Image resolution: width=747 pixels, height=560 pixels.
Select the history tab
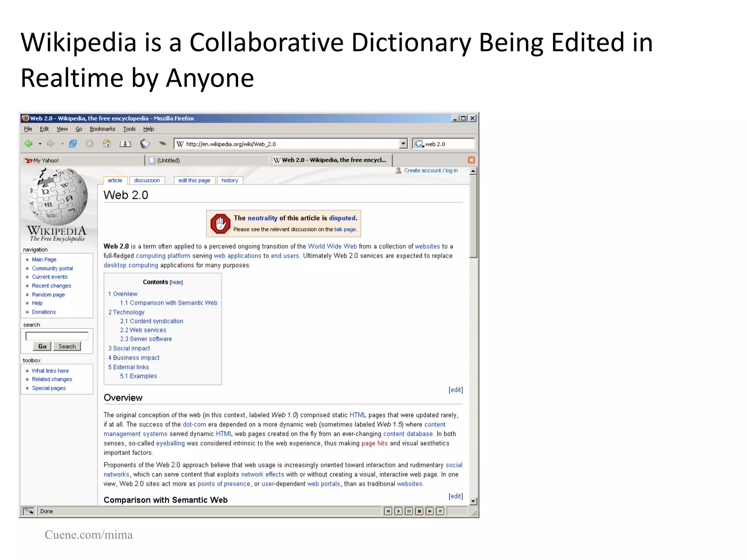click(229, 180)
